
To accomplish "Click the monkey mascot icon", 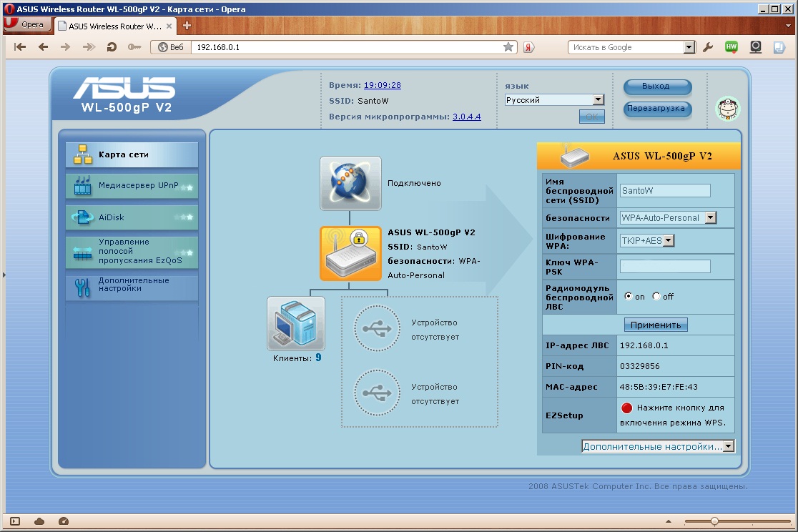I will pos(728,109).
